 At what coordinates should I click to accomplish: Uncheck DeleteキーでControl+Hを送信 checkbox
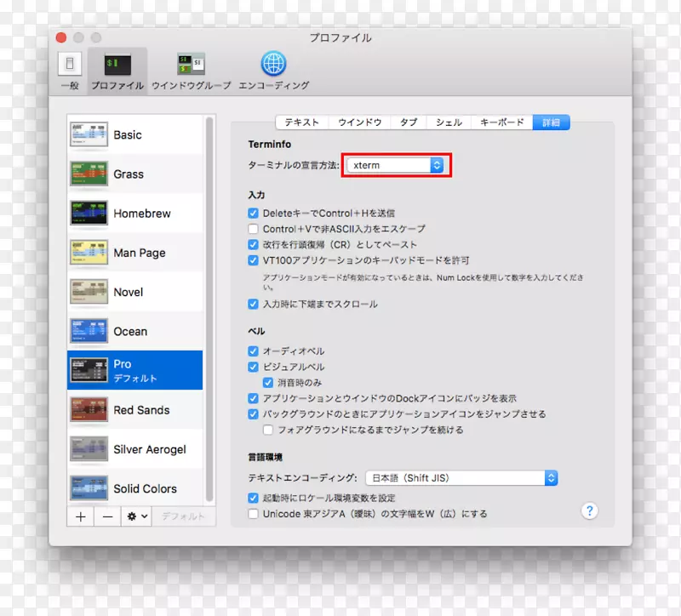click(253, 214)
